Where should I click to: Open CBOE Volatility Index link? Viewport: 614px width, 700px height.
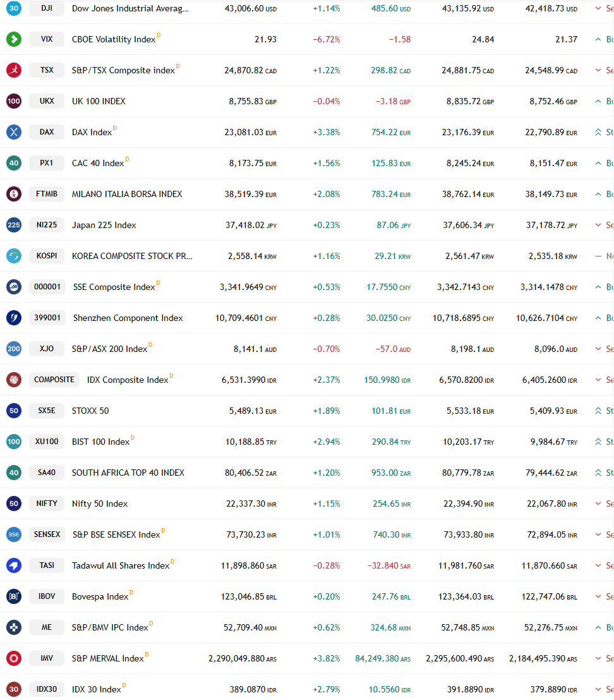coord(114,39)
